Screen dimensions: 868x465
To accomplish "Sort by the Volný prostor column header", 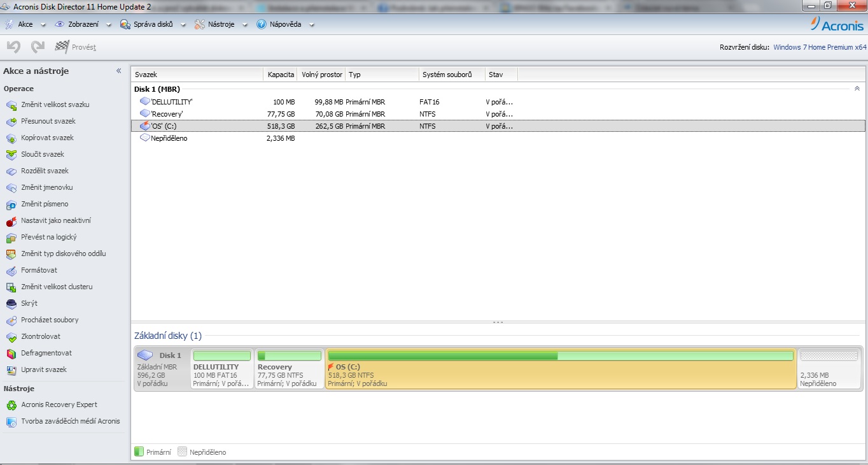I will (x=321, y=75).
